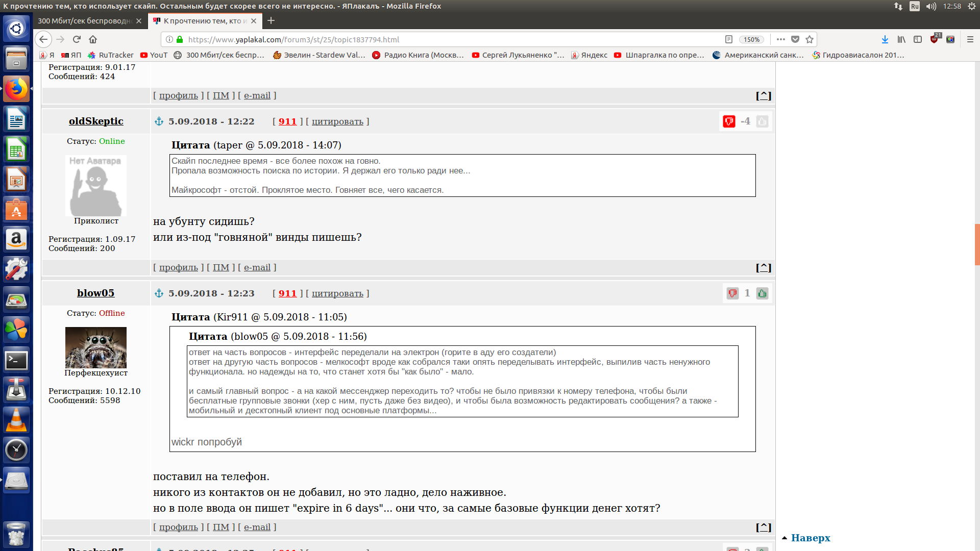Bookmark this page with the star icon
The height and width of the screenshot is (551, 980).
(810, 39)
